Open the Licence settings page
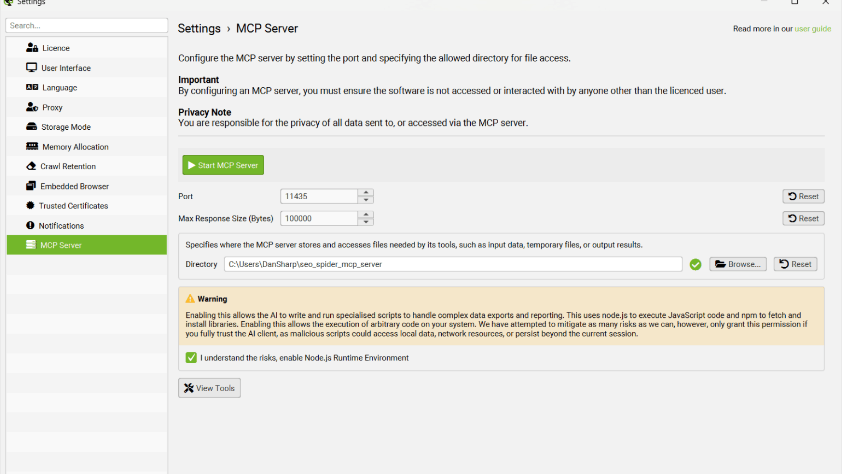Screen dimensions: 842x474 pos(86,48)
